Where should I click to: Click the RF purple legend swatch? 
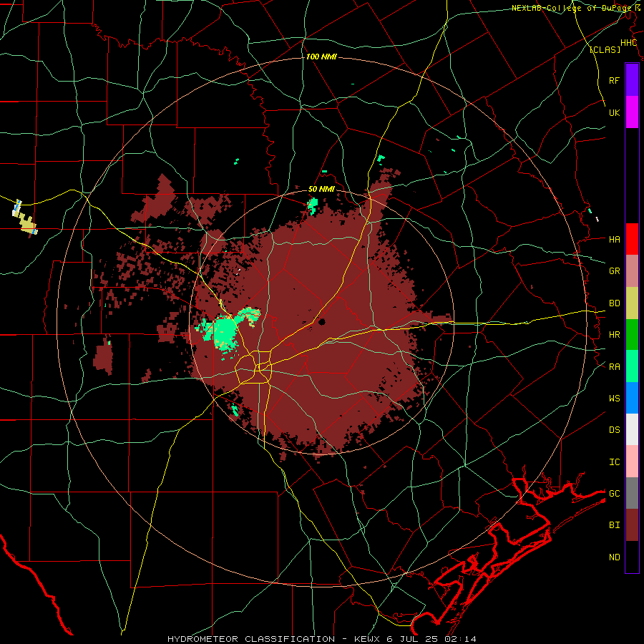click(x=632, y=80)
